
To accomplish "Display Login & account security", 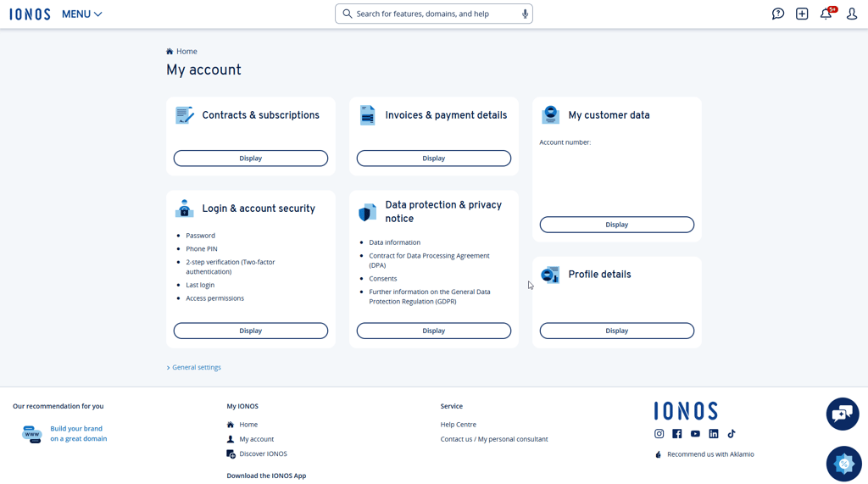I will click(x=251, y=331).
